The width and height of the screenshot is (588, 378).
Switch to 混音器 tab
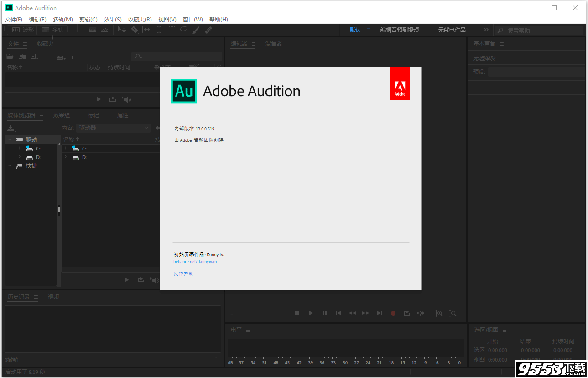coord(274,43)
